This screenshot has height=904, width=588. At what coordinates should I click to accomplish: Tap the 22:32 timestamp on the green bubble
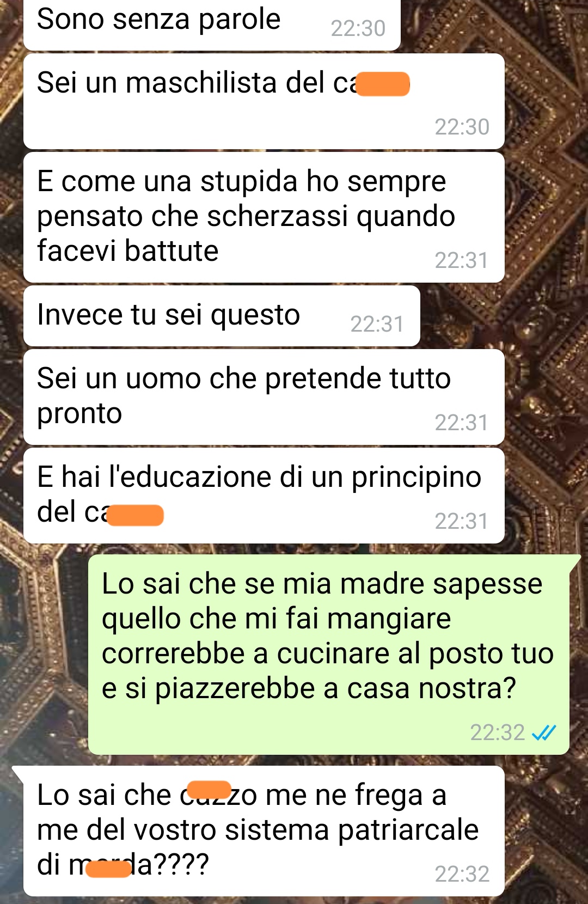pos(498,733)
